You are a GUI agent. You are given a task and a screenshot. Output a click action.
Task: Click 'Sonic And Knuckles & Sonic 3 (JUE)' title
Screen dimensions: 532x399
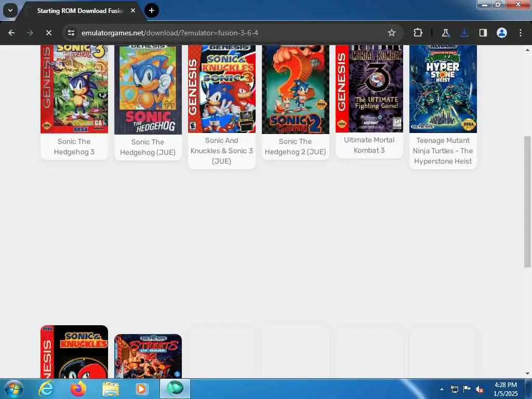point(221,151)
